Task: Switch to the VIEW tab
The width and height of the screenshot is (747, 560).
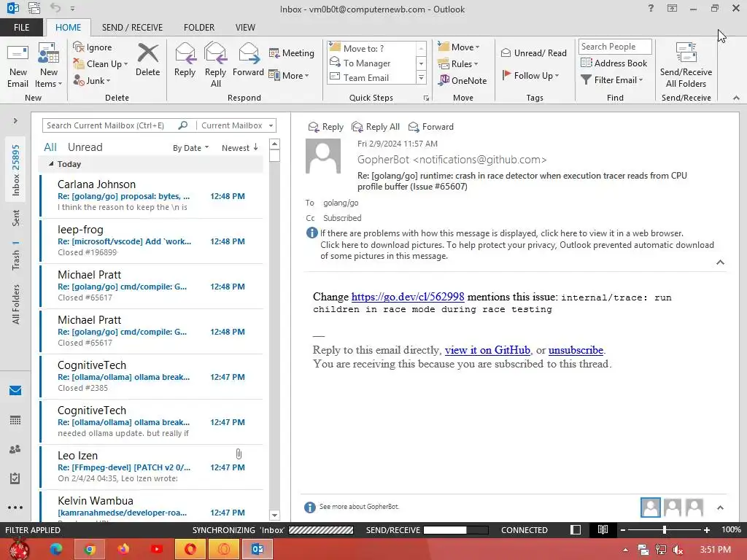Action: [x=245, y=27]
